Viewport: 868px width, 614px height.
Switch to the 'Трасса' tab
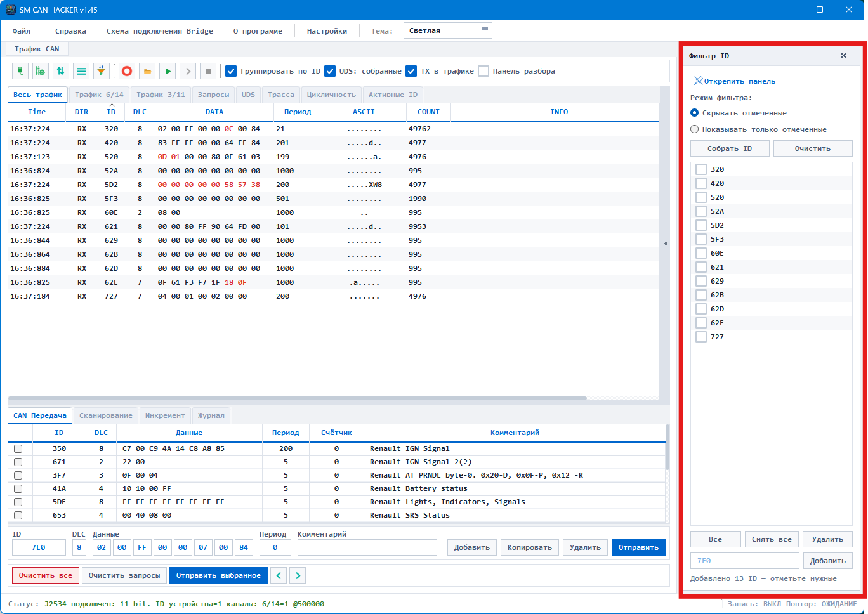tap(281, 95)
